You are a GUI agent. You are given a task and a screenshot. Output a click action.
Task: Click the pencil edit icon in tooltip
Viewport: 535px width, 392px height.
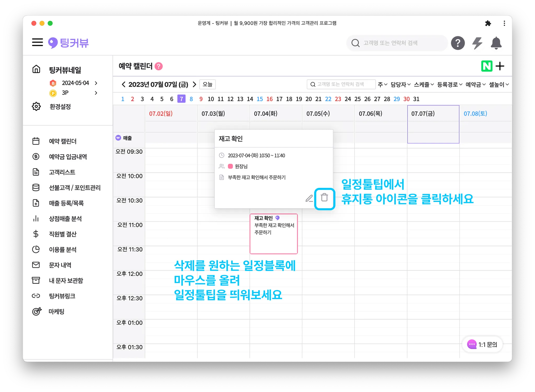click(309, 198)
